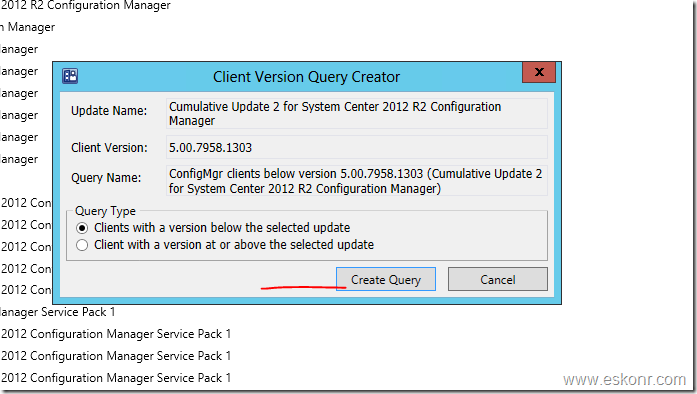Select the background row ending 'n Manager'
This screenshot has height=394, width=697.
click(28, 27)
